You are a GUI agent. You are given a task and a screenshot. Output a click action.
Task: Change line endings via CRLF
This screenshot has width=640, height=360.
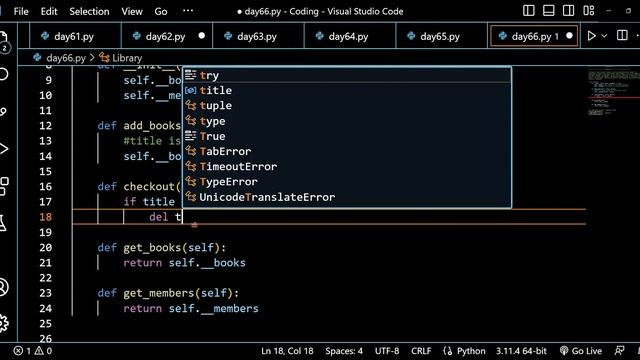pyautogui.click(x=421, y=351)
